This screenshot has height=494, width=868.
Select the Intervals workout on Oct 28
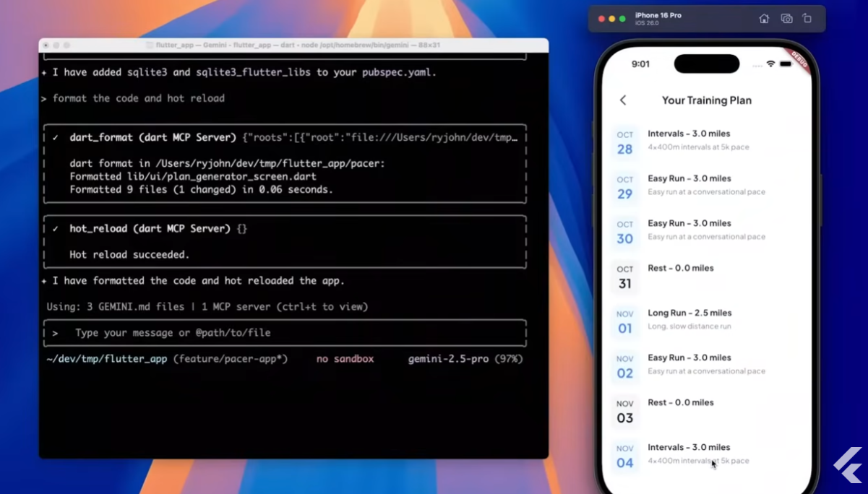pos(689,134)
